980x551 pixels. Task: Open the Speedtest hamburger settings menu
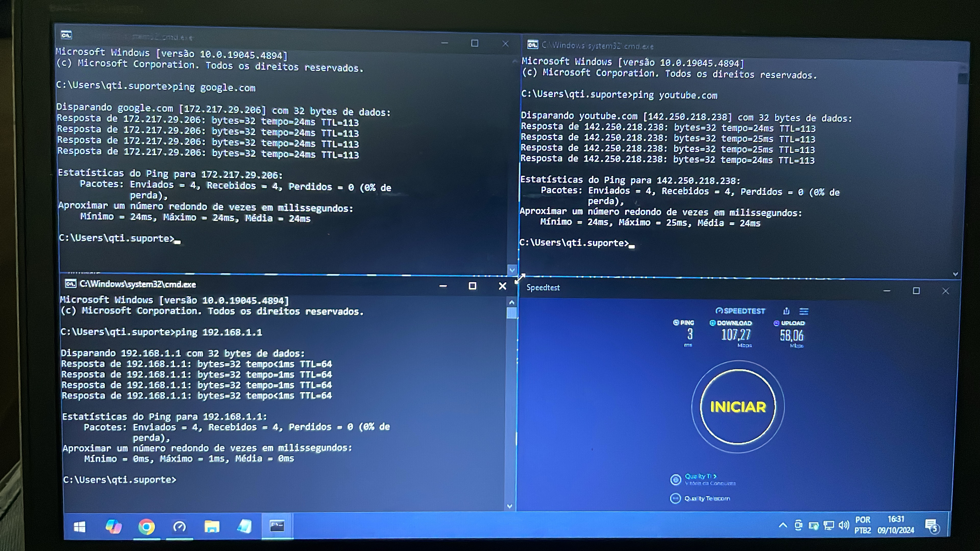coord(804,311)
